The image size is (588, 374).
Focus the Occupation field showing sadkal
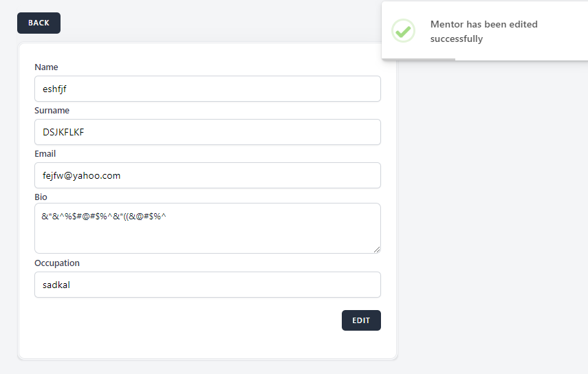pos(207,285)
